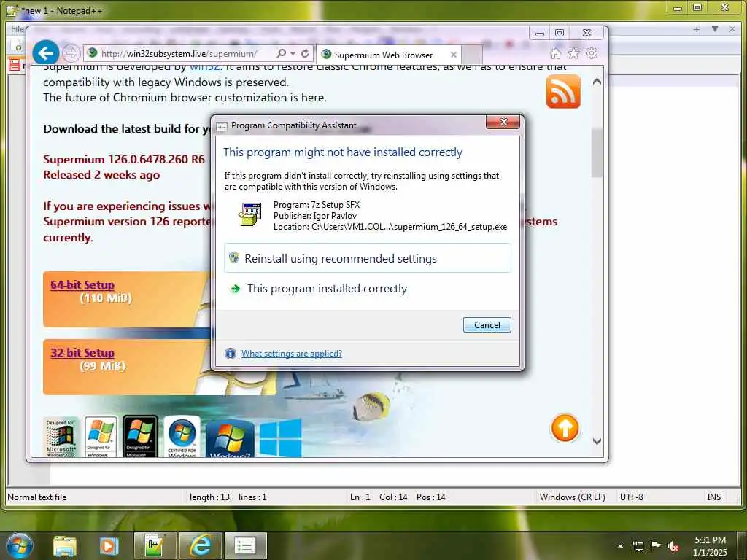Open IE favorites star
747x560 pixels.
coord(573,53)
